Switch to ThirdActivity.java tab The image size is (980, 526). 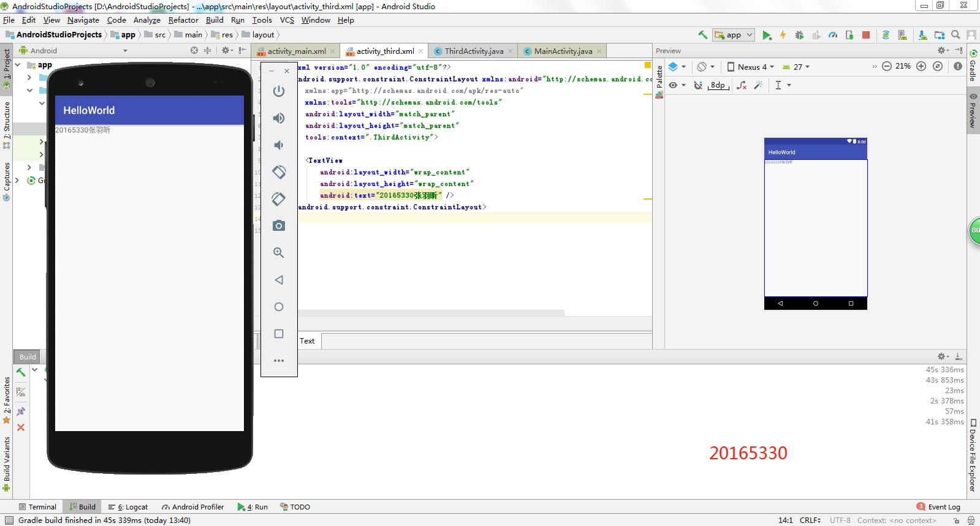pos(474,51)
